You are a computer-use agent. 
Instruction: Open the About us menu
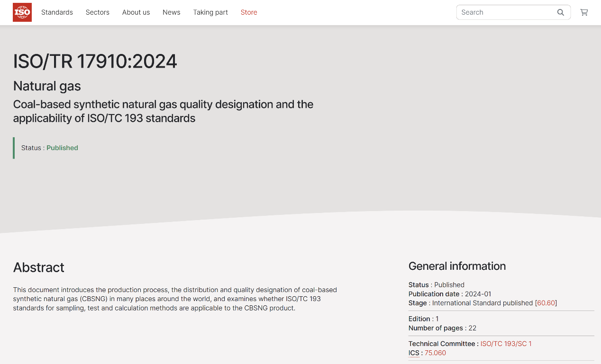pyautogui.click(x=136, y=12)
